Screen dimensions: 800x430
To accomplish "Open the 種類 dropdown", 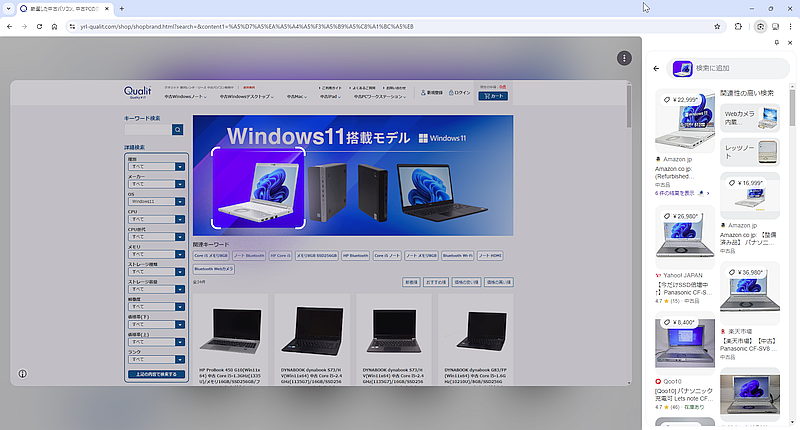I will tap(156, 167).
